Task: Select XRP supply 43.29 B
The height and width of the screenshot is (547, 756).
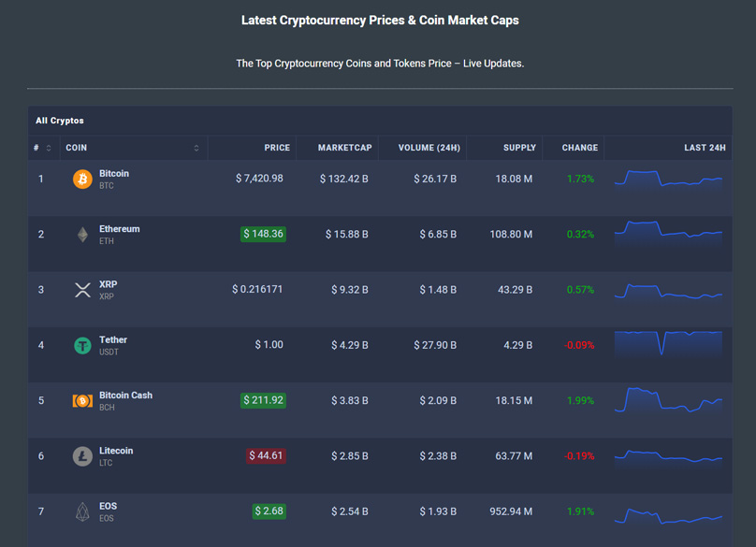Action: (x=515, y=290)
